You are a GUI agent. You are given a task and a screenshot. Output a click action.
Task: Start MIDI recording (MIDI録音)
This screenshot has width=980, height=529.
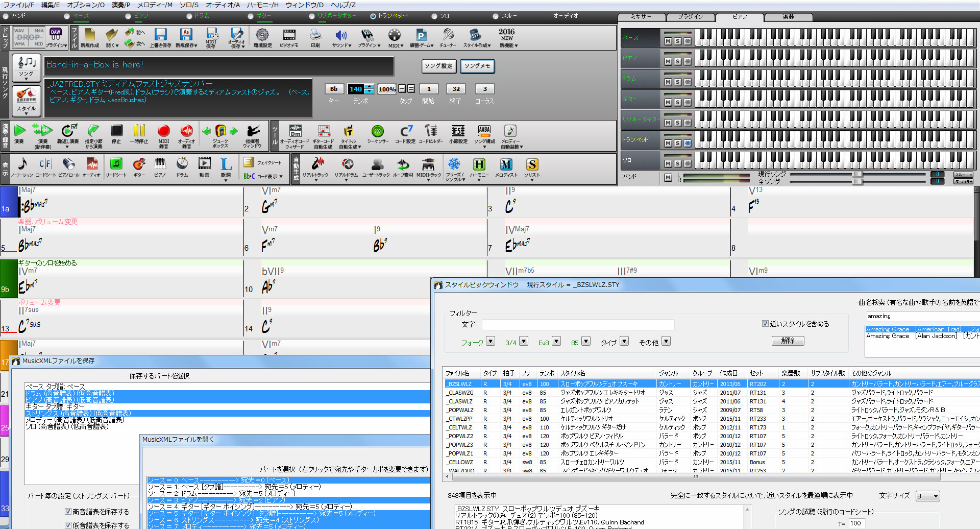click(x=164, y=135)
